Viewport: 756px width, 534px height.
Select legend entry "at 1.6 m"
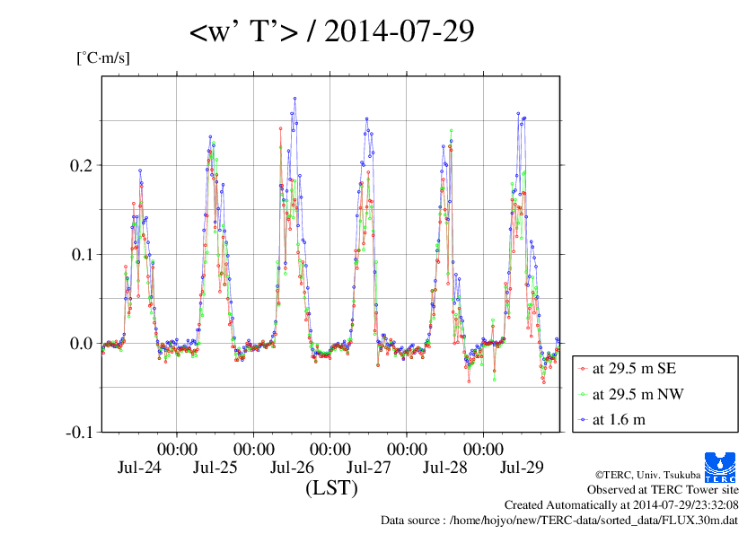point(619,420)
